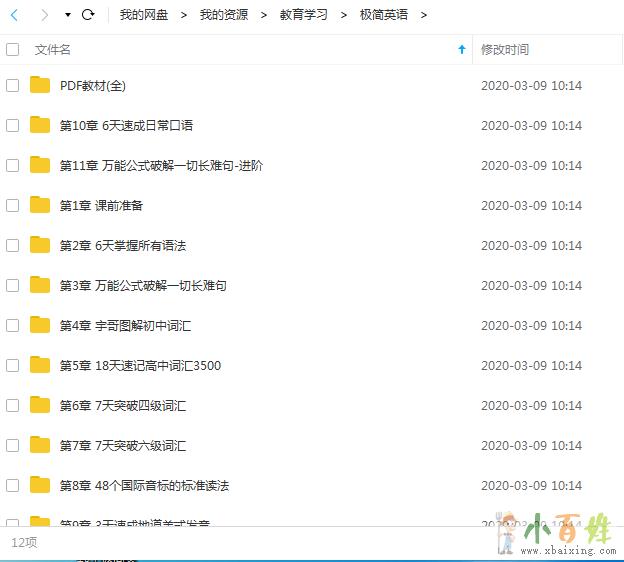Sort by 文件名 column header
The image size is (624, 562).
[x=52, y=49]
